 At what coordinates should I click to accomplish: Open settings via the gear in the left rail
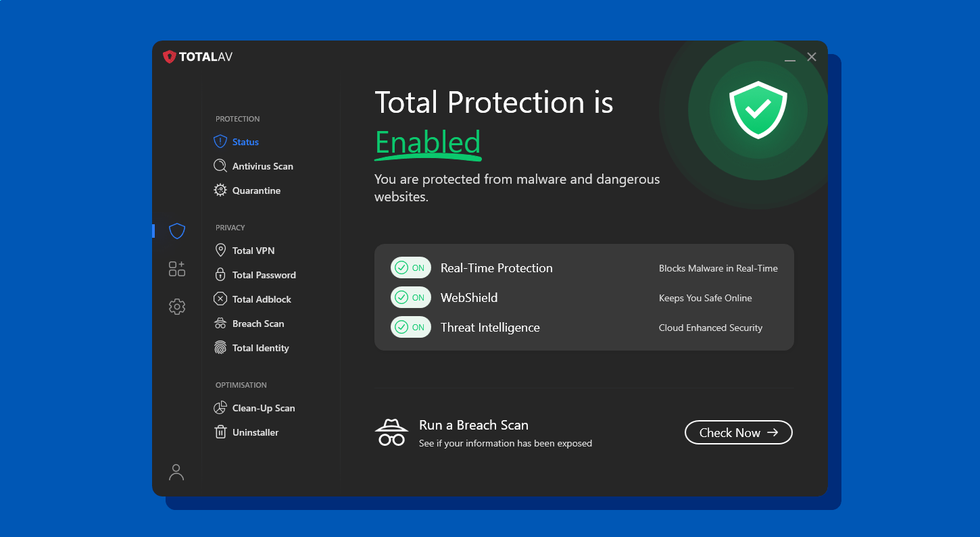point(176,306)
